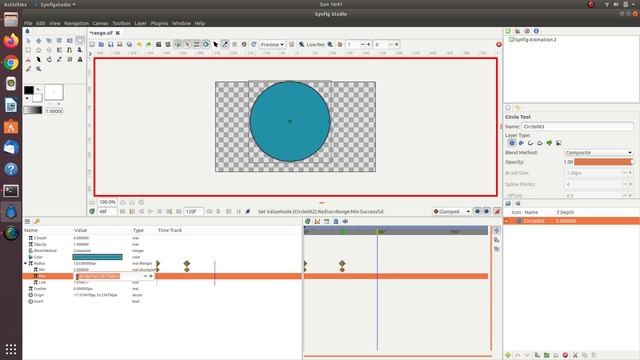The image size is (640, 360).
Task: Open the Clamped interpolation dropdown
Action: [452, 211]
